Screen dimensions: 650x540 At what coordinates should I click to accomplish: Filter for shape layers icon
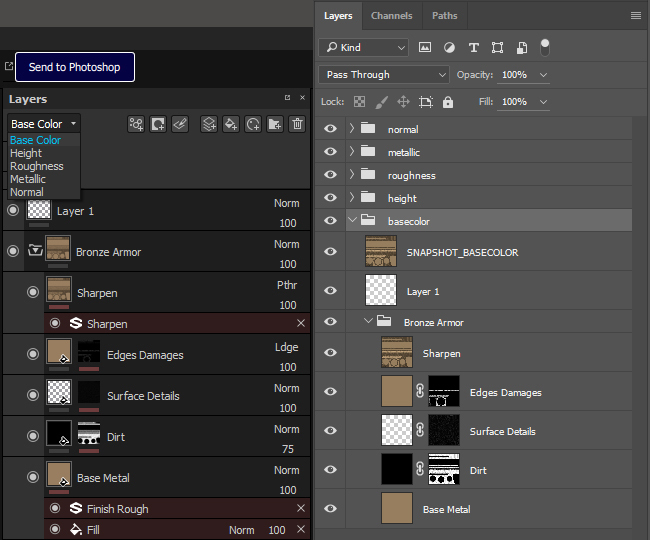(x=497, y=48)
